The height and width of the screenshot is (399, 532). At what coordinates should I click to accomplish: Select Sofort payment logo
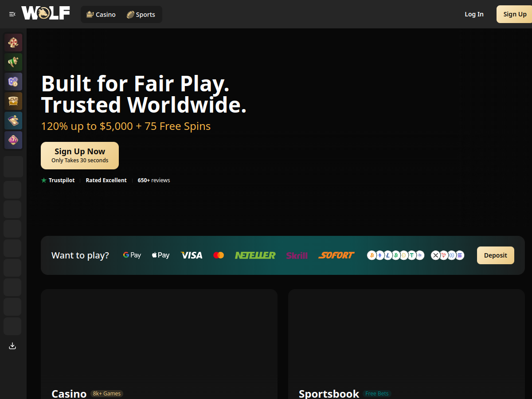click(336, 255)
